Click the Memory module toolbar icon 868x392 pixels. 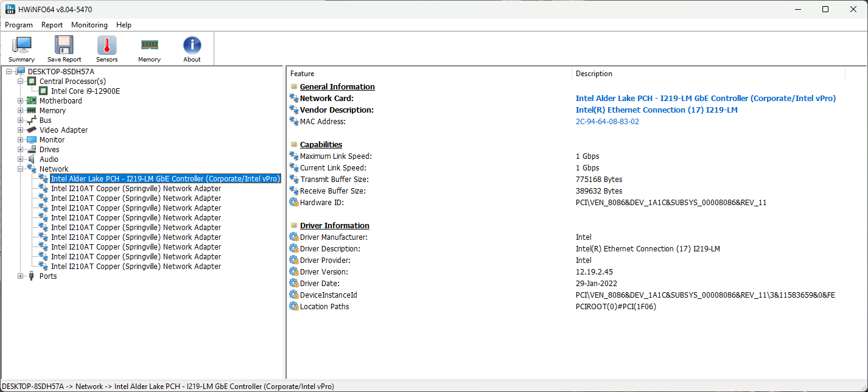click(x=149, y=45)
